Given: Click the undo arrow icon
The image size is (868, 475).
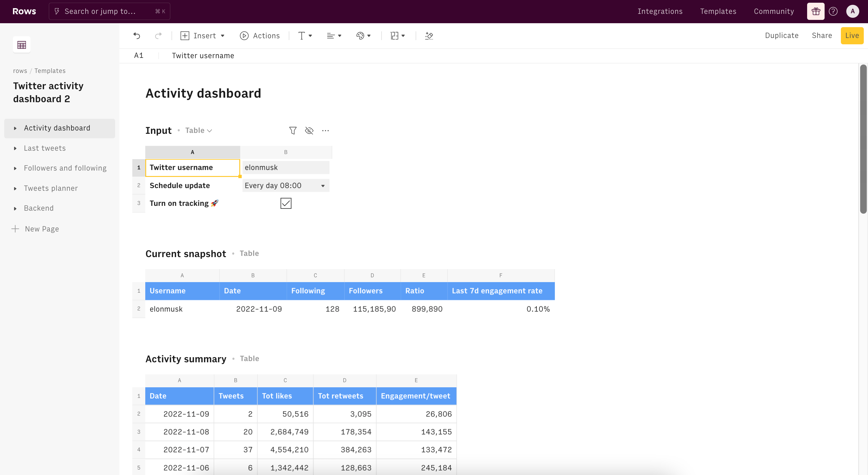Looking at the screenshot, I should pos(137,36).
